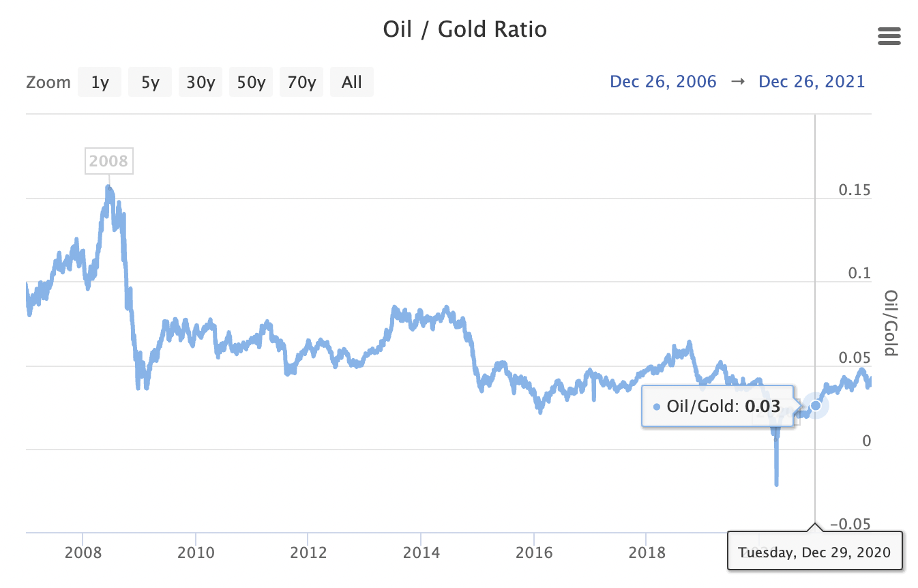Image resolution: width=918 pixels, height=588 pixels.
Task: Set zoom range to 5y
Action: (150, 83)
